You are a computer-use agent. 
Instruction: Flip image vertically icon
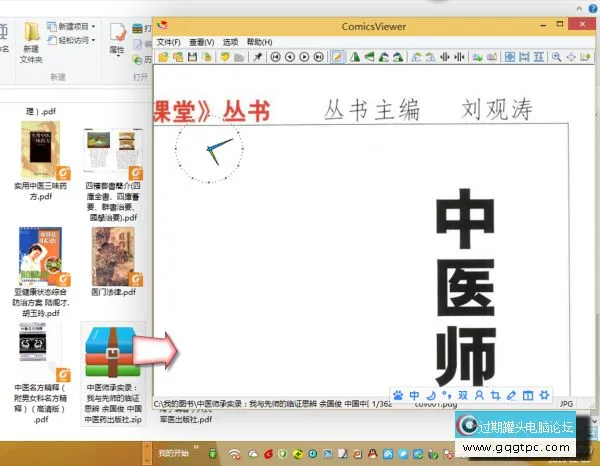[369, 57]
